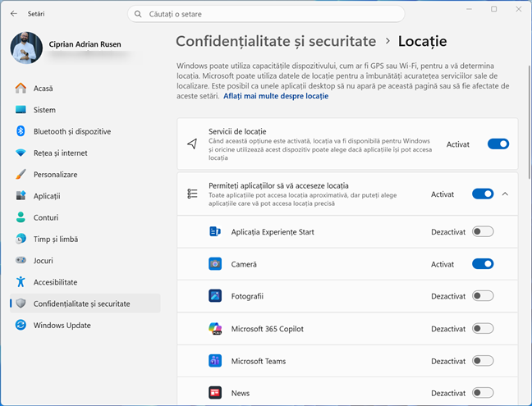Click the shield icon for Confidențialitate

point(21,303)
